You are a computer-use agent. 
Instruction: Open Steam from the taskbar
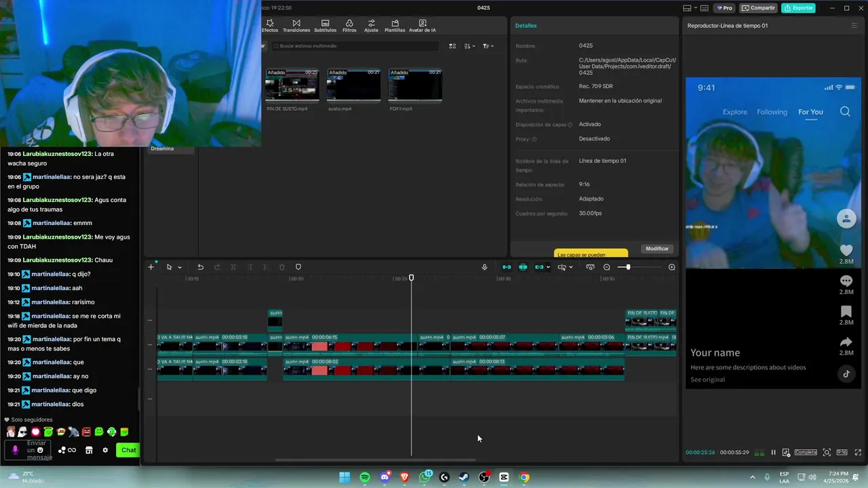tap(464, 477)
